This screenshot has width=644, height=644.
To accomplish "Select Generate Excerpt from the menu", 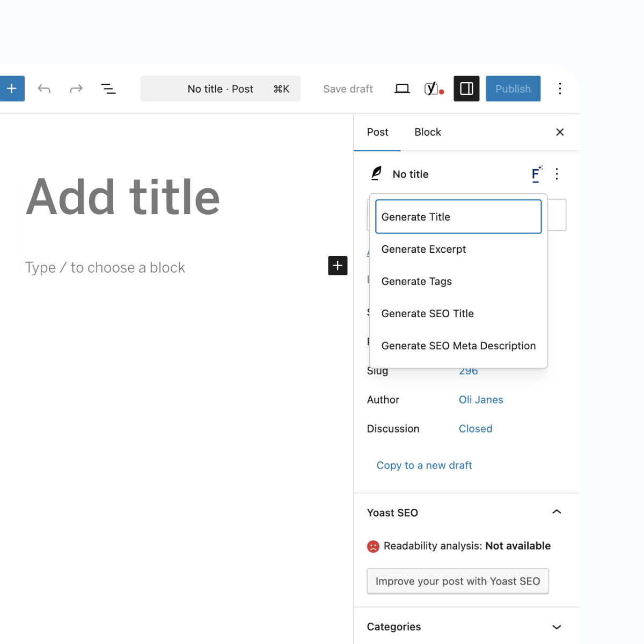I will pos(423,249).
